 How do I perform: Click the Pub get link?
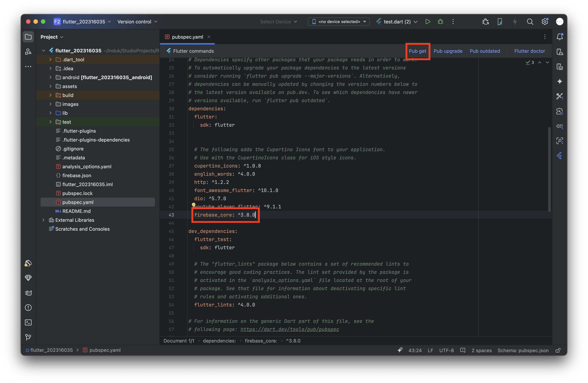pyautogui.click(x=417, y=51)
